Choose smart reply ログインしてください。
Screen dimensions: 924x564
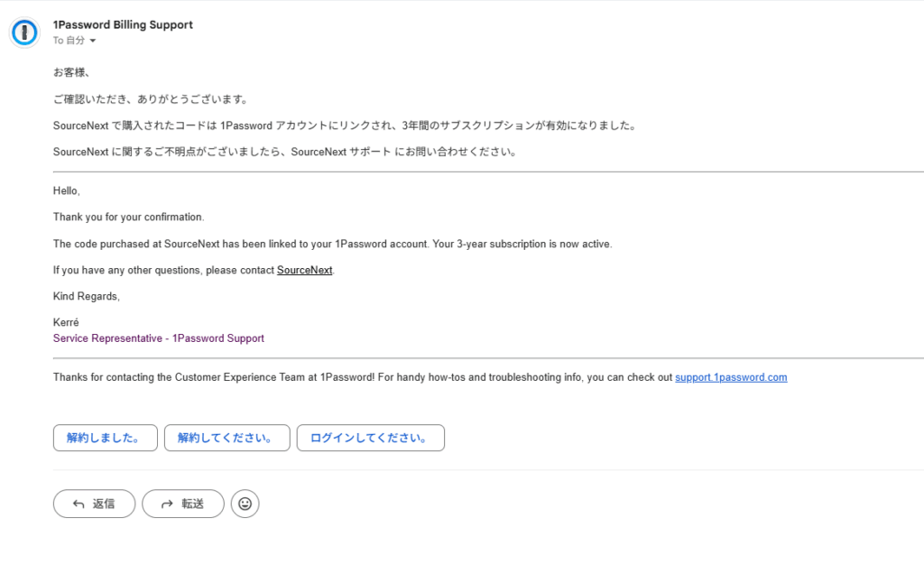coord(370,438)
